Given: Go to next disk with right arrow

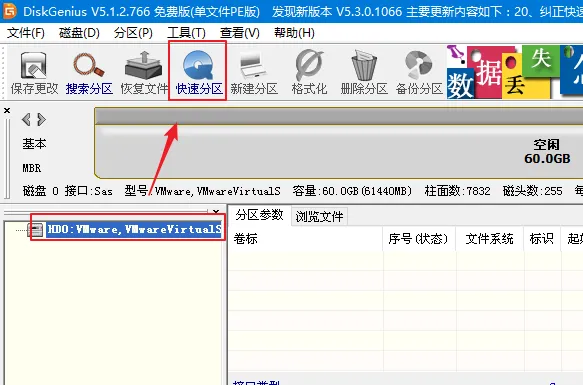Looking at the screenshot, I should coord(41,119).
